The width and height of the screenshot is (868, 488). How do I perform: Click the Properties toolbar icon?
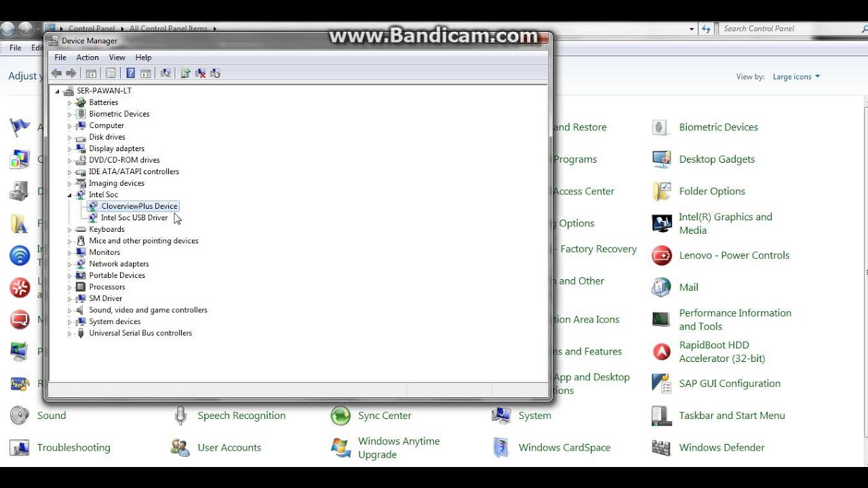coord(111,73)
